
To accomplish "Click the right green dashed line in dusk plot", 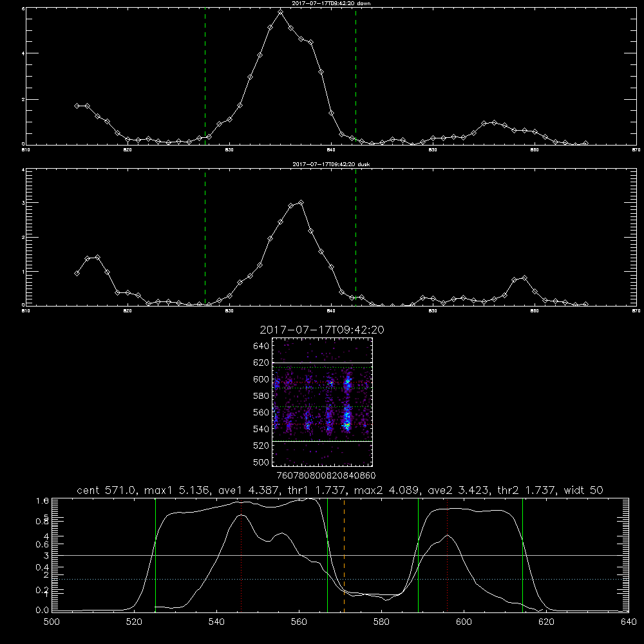I will click(355, 237).
